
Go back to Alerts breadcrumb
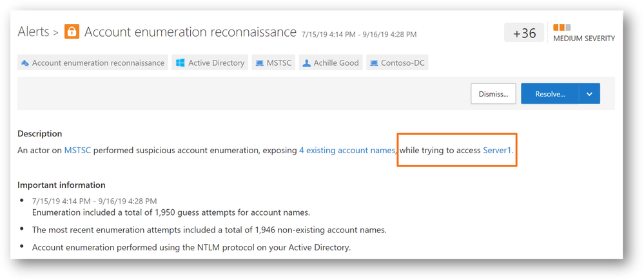32,32
